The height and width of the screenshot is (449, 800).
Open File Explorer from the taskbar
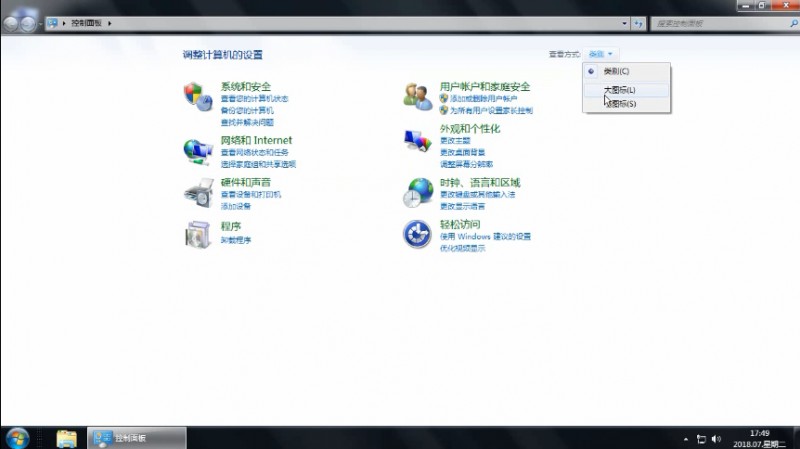pyautogui.click(x=67, y=438)
